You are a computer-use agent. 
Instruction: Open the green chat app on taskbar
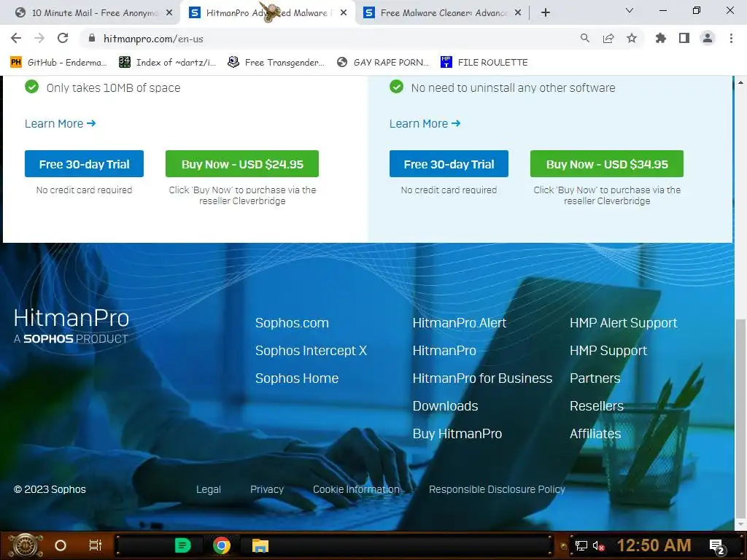182,545
